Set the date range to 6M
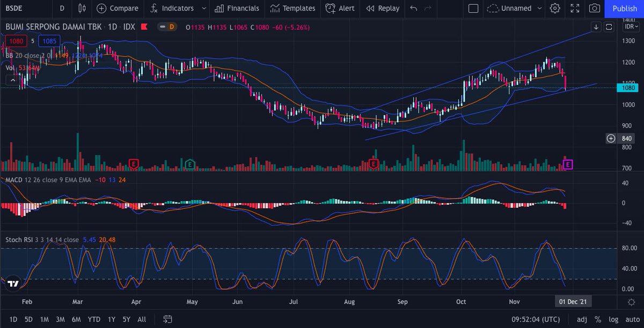 [76, 319]
